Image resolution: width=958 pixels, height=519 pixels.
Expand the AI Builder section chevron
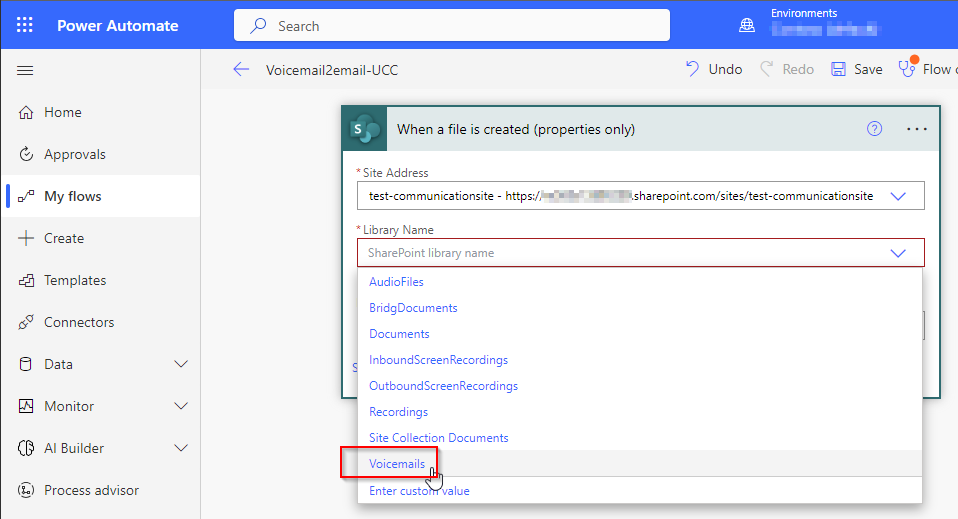click(181, 448)
